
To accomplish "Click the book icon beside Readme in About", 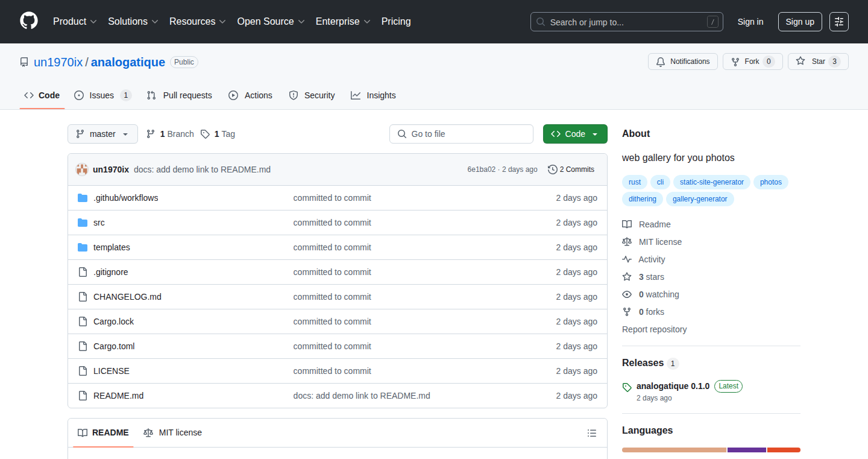I will click(x=627, y=224).
